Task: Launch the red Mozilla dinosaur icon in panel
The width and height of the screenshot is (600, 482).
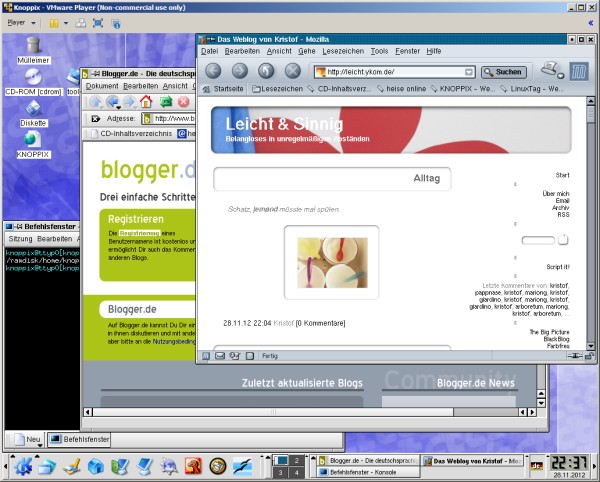Action: tap(193, 466)
